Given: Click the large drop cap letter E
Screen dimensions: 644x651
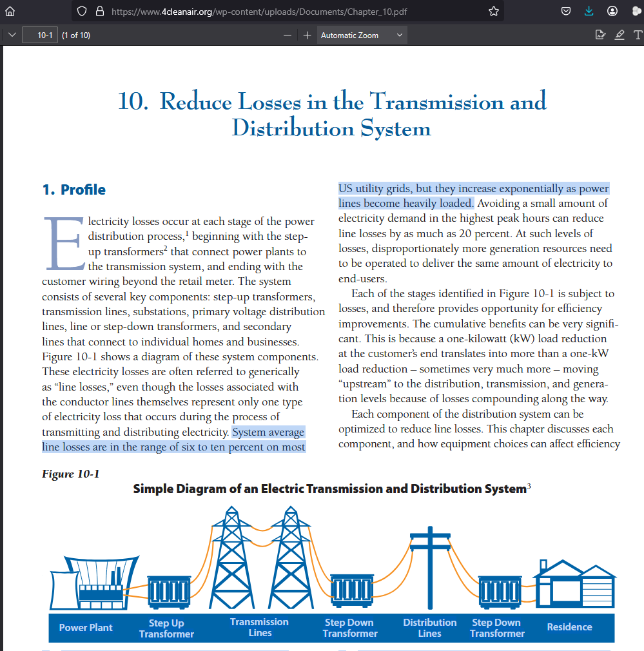Looking at the screenshot, I should pos(64,243).
